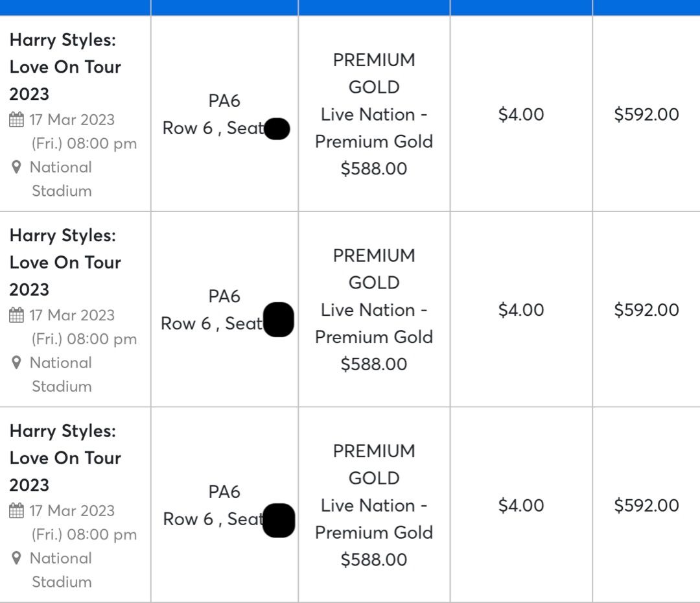The width and height of the screenshot is (700, 603).
Task: Select the $592.00 total in the third row
Action: [x=646, y=506]
